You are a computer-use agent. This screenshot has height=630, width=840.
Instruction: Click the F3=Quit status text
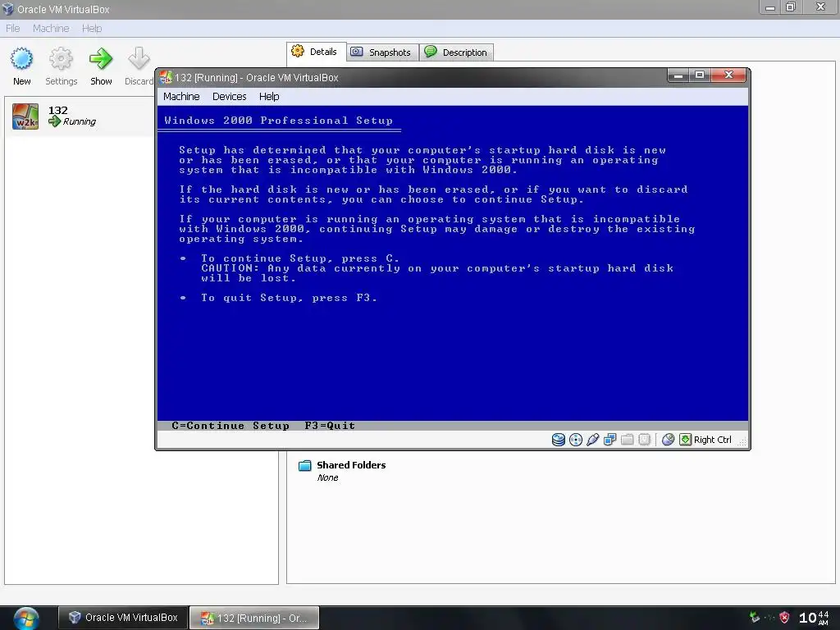click(x=330, y=426)
